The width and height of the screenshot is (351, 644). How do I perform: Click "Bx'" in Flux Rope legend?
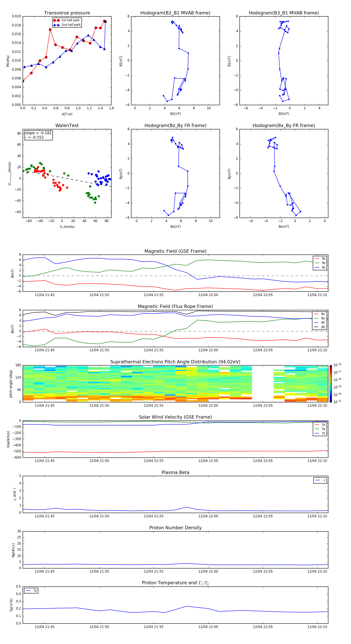(323, 314)
